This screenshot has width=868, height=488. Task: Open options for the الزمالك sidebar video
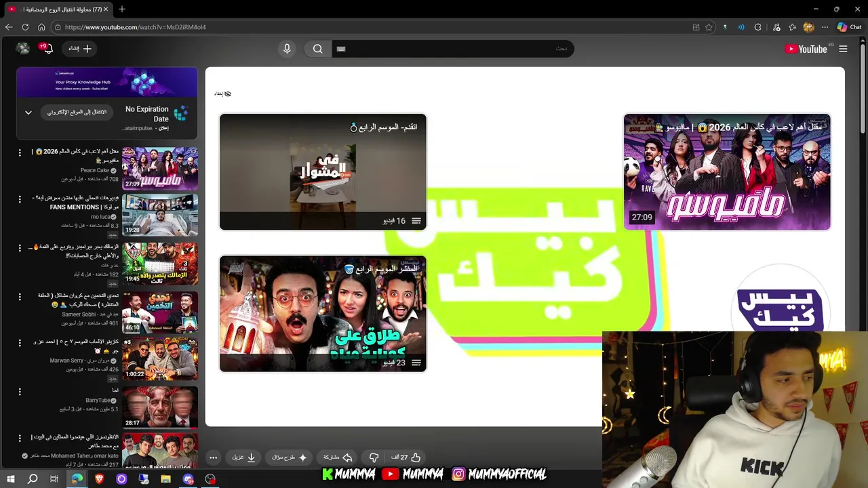click(x=20, y=248)
